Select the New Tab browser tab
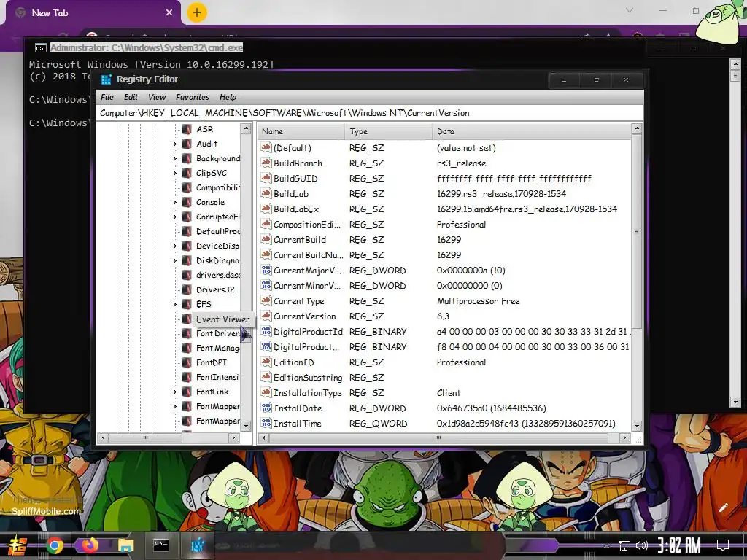 [94, 13]
